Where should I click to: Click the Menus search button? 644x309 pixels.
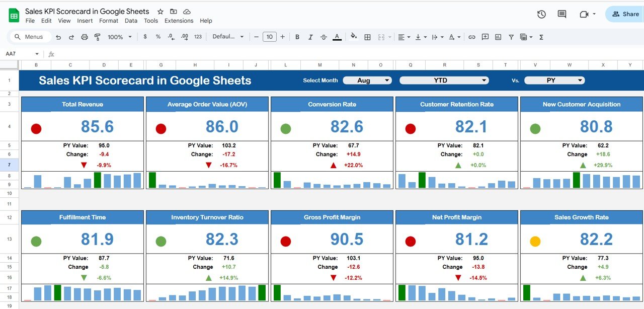click(x=28, y=37)
